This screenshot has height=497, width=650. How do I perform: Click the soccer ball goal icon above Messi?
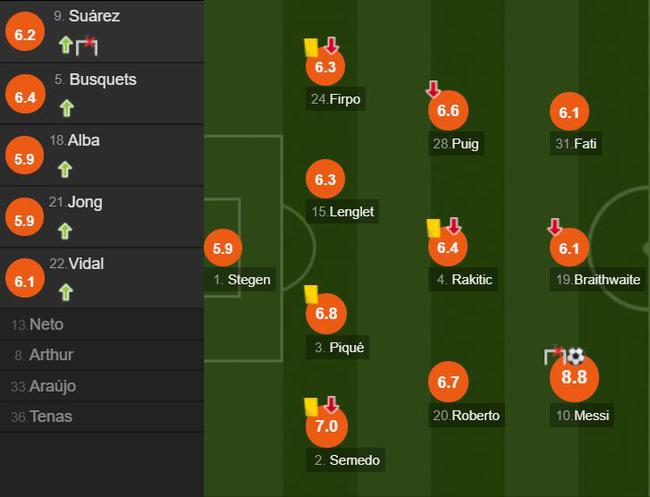click(575, 356)
